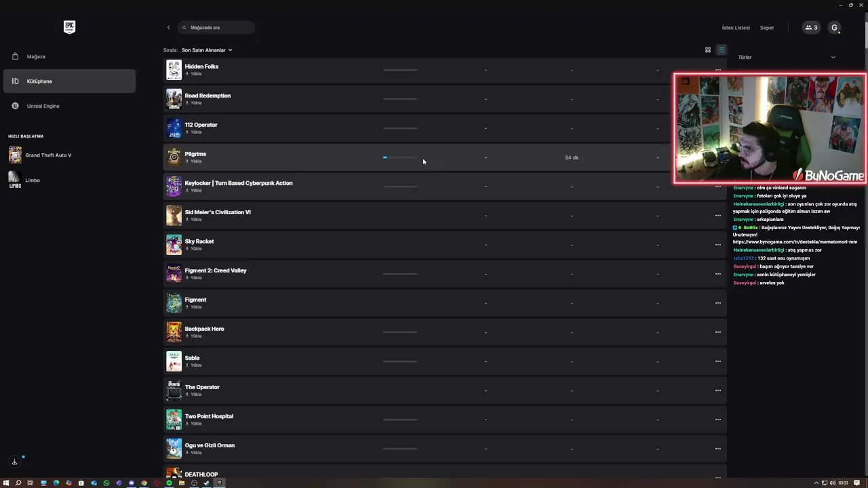This screenshot has height=488, width=868.
Task: Click Yükle under 112 Operator
Action: [x=194, y=132]
